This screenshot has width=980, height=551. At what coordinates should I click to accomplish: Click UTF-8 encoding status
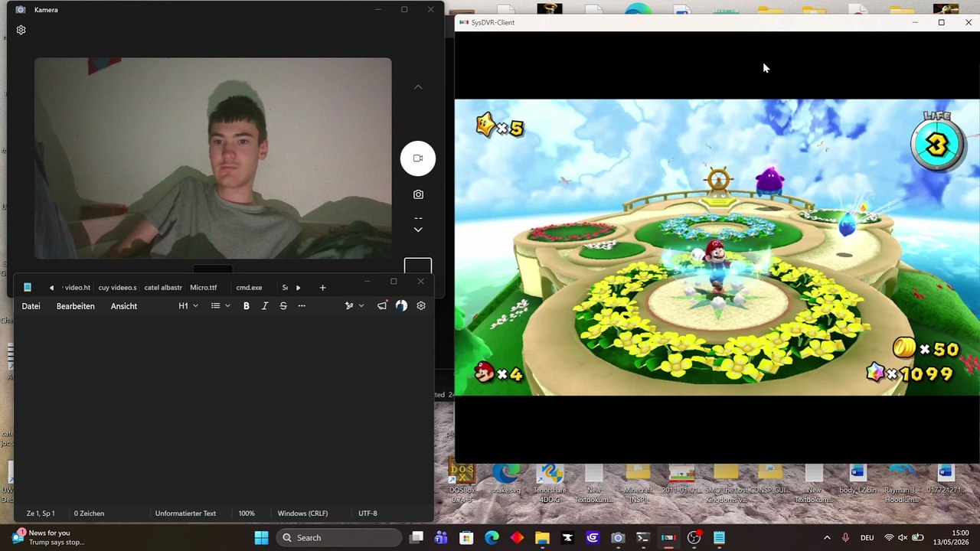367,514
